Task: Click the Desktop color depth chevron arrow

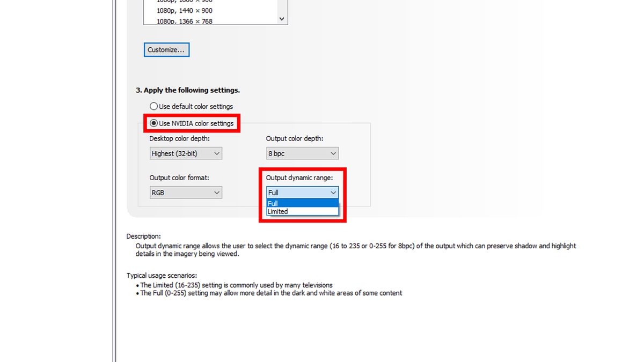Action: pos(217,153)
